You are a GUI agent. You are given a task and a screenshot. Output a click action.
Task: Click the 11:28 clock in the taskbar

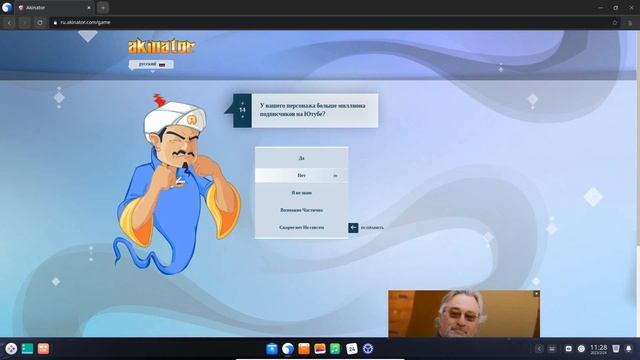598,349
